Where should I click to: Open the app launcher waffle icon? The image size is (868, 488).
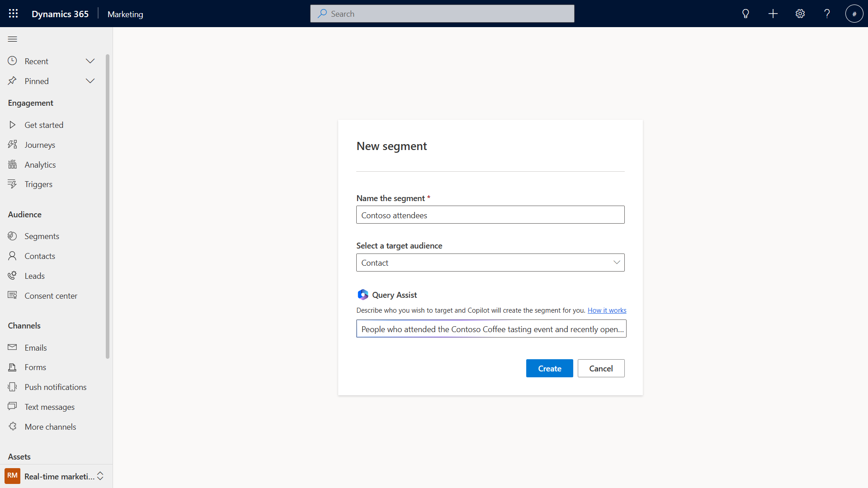pos(13,14)
